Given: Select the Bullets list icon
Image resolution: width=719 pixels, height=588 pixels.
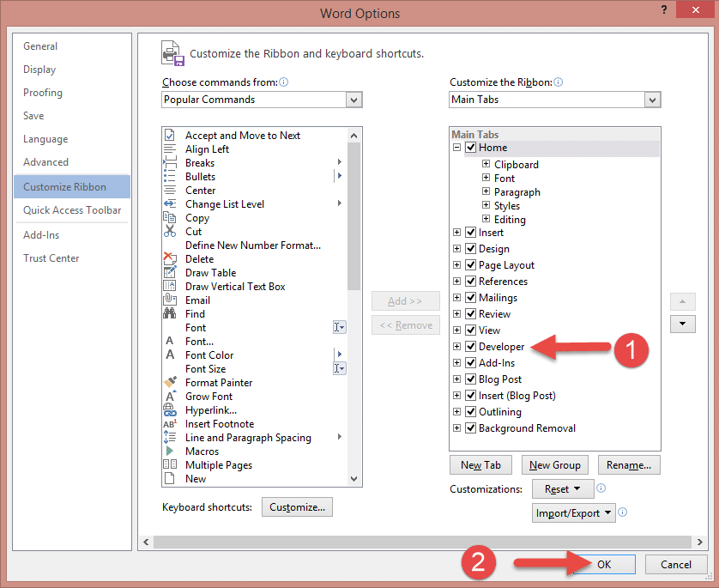Looking at the screenshot, I should pos(170,177).
